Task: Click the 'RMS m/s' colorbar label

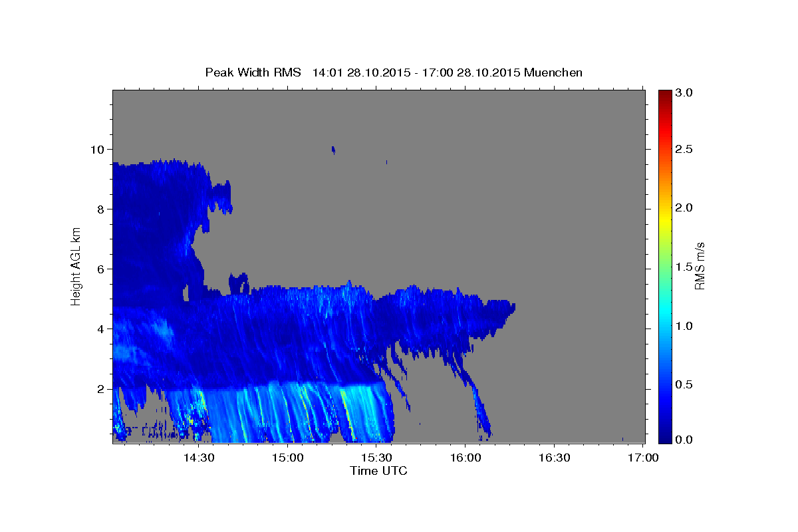Action: (x=699, y=266)
